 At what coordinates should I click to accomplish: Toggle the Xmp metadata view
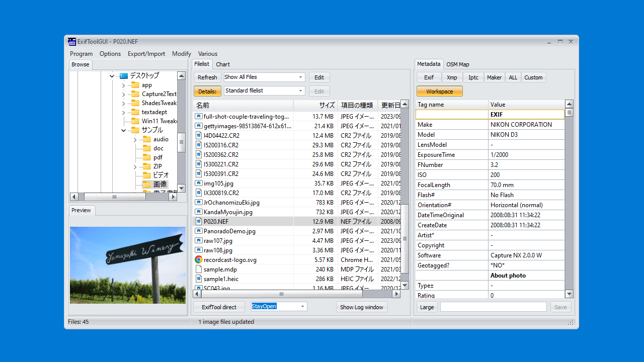click(x=452, y=77)
